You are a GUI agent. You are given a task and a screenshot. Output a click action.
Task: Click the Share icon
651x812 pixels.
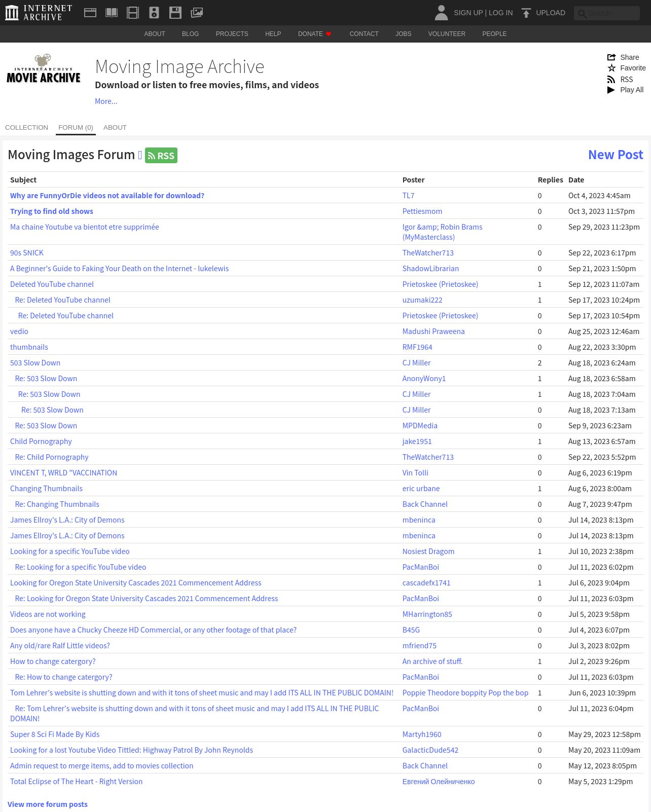pos(611,57)
